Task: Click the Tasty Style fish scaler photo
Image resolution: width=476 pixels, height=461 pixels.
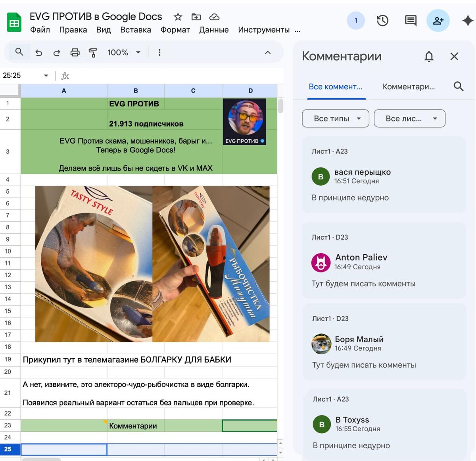Action: click(x=152, y=264)
